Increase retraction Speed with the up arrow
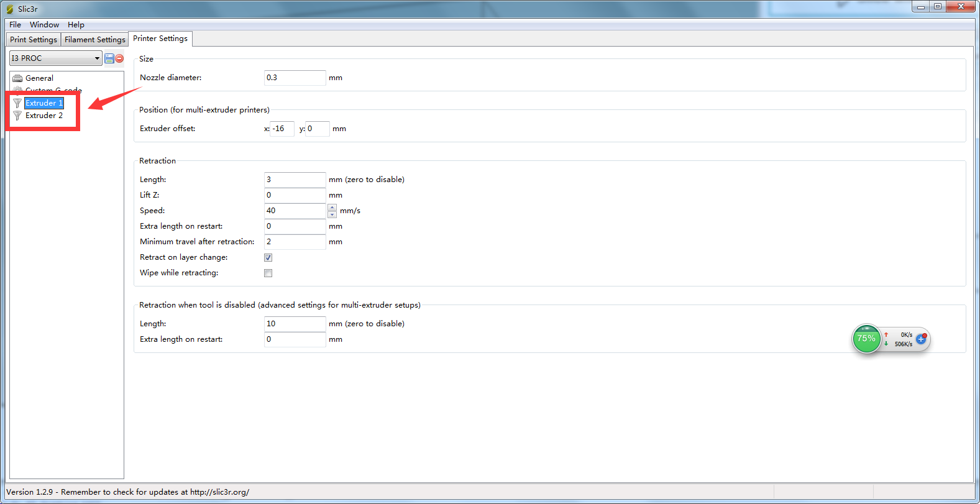This screenshot has width=980, height=504. click(332, 207)
